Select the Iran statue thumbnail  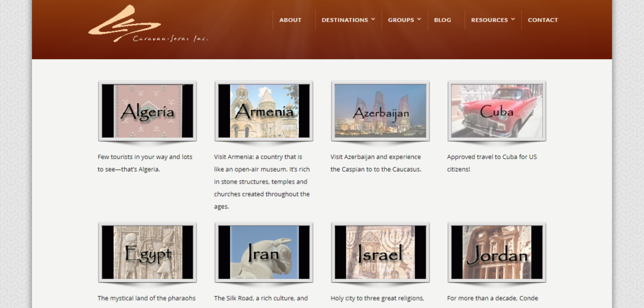coord(264,252)
